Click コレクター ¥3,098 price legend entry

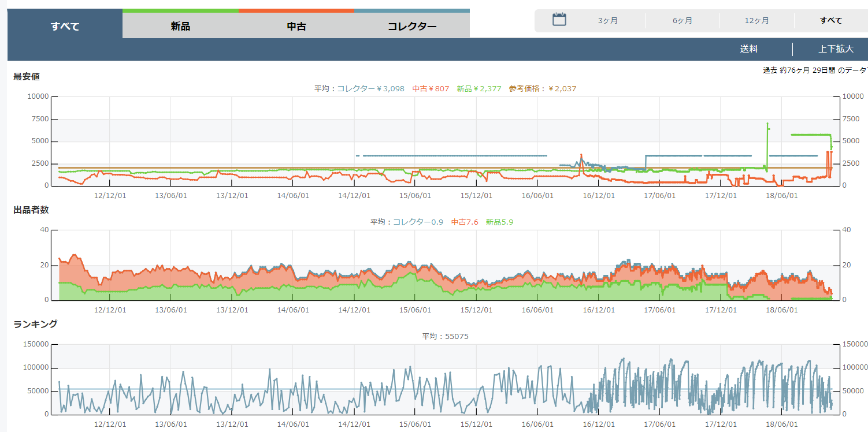(x=370, y=89)
